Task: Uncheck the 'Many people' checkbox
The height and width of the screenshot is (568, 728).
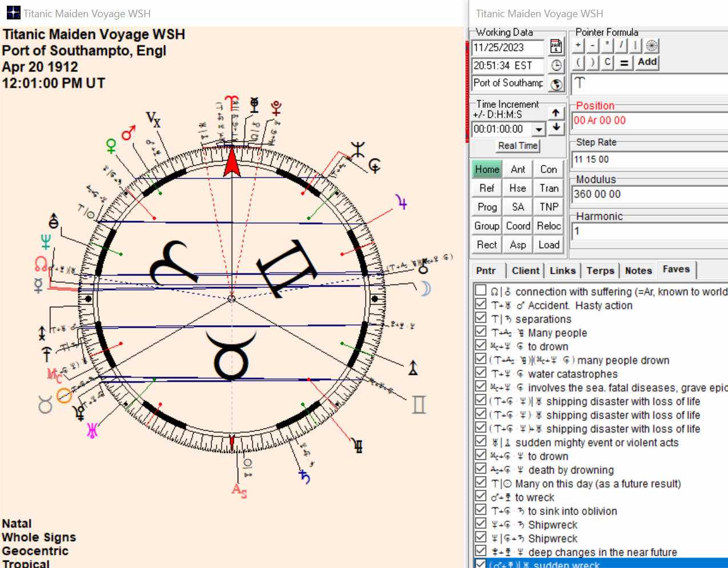Action: (x=481, y=331)
